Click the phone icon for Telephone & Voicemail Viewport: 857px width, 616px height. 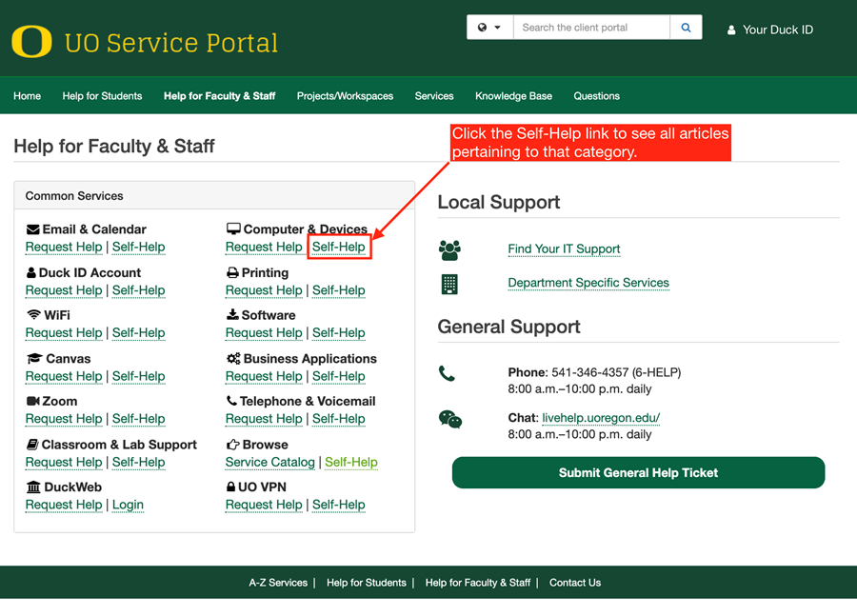coord(231,401)
